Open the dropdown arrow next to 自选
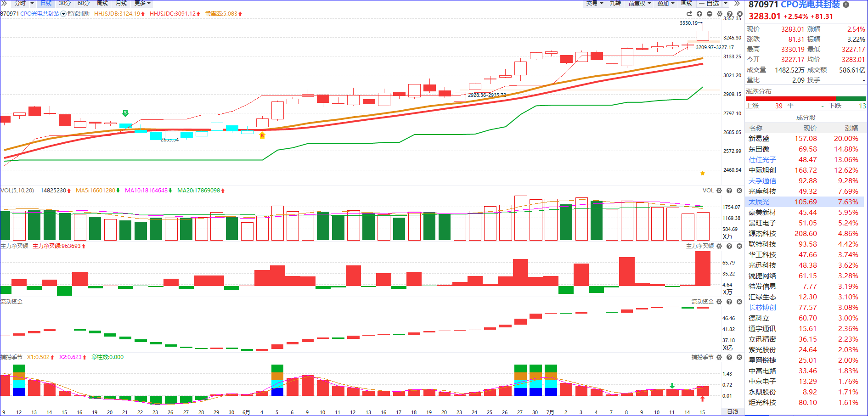 point(726,3)
